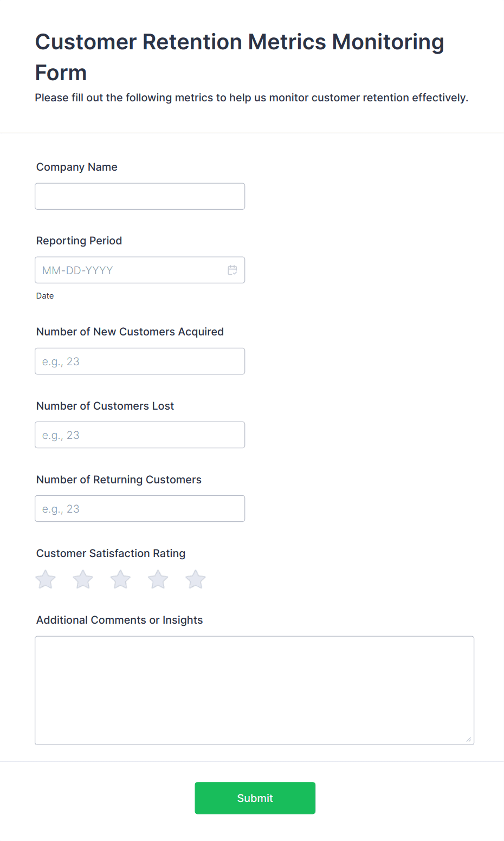Open the calendar date picker icon
Image resolution: width=504 pixels, height=841 pixels.
pos(232,270)
